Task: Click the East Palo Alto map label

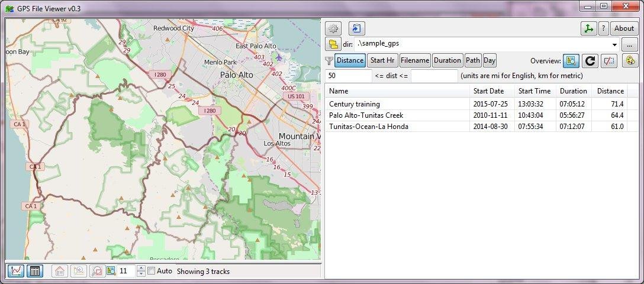Action: coord(256,46)
